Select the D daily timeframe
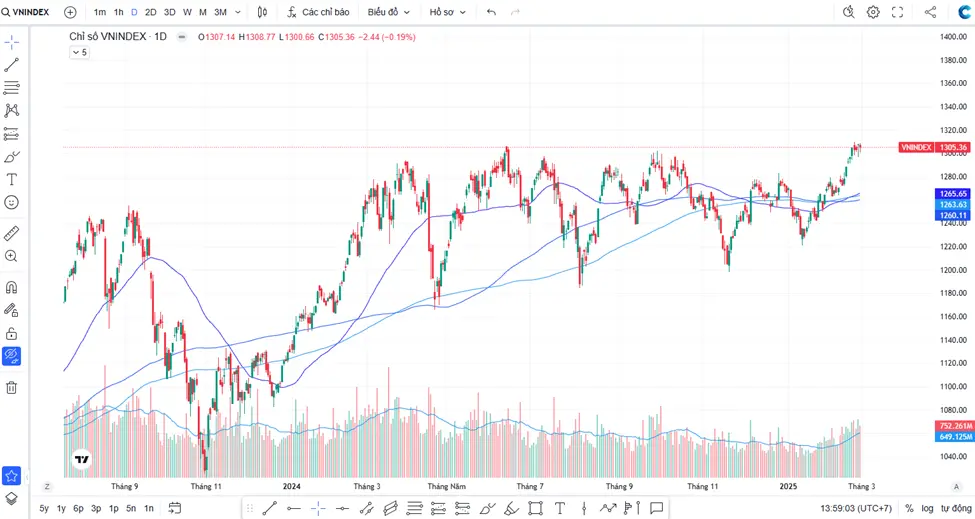The width and height of the screenshot is (975, 519). (134, 12)
